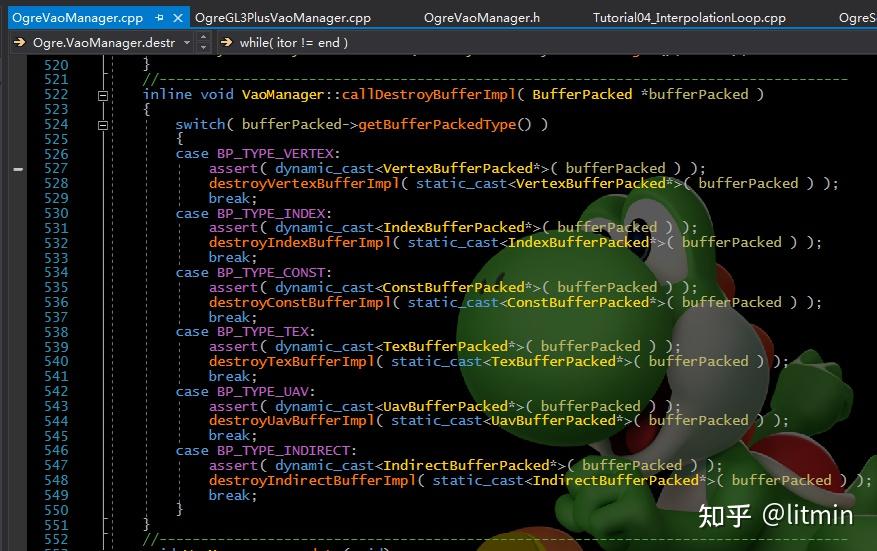
Task: Collapse callDestroyBufferImpl function at line 522
Action: (103, 96)
